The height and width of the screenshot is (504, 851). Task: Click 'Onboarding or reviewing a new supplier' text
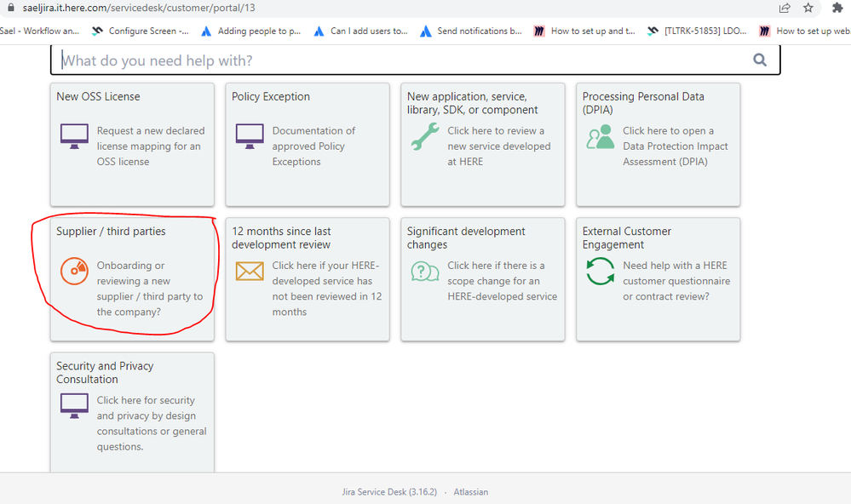coord(150,289)
